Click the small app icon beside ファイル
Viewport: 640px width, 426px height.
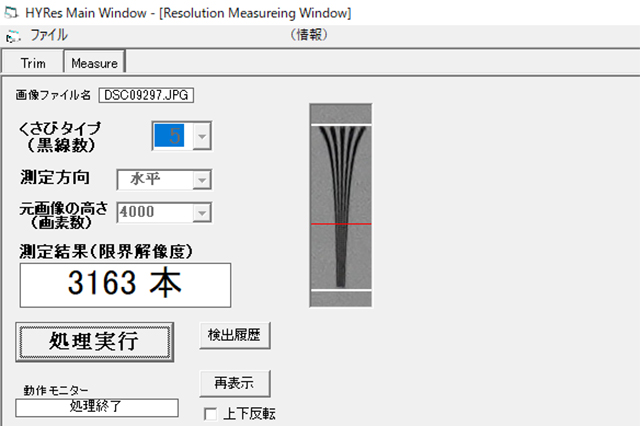coord(13,35)
